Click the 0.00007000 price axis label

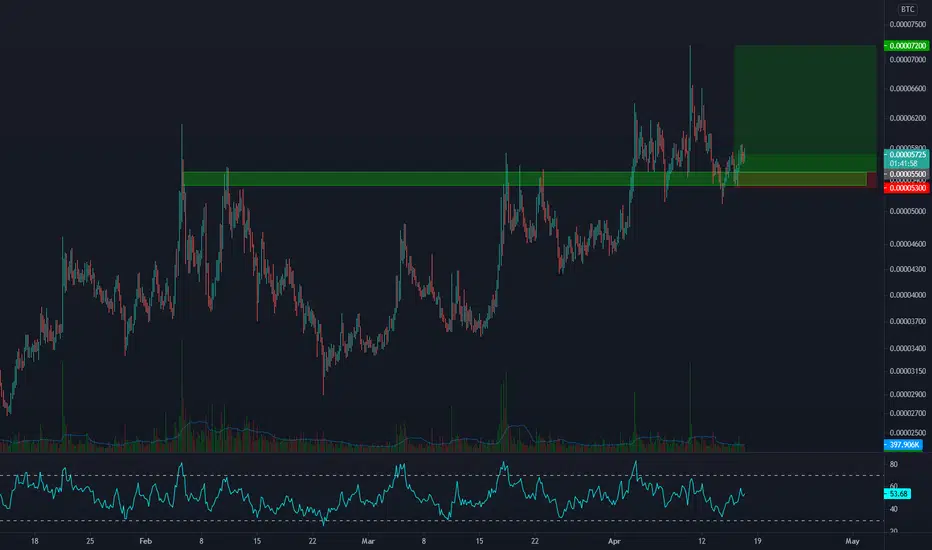[x=908, y=59]
